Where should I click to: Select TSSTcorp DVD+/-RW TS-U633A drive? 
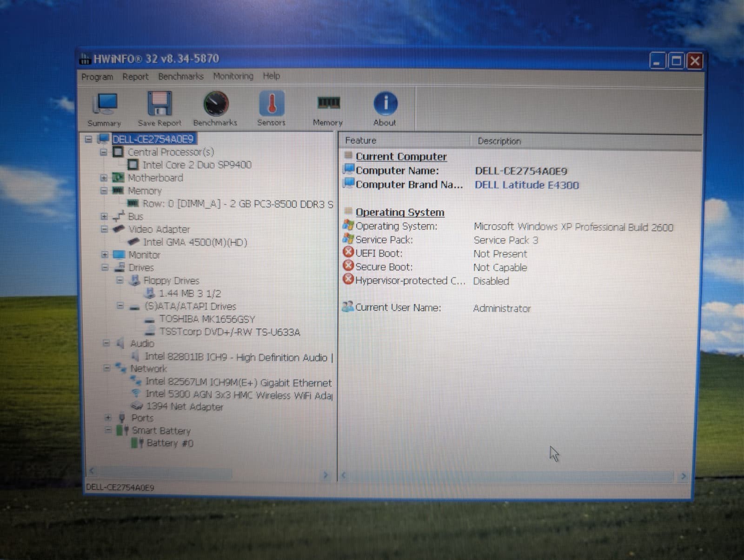tap(230, 332)
